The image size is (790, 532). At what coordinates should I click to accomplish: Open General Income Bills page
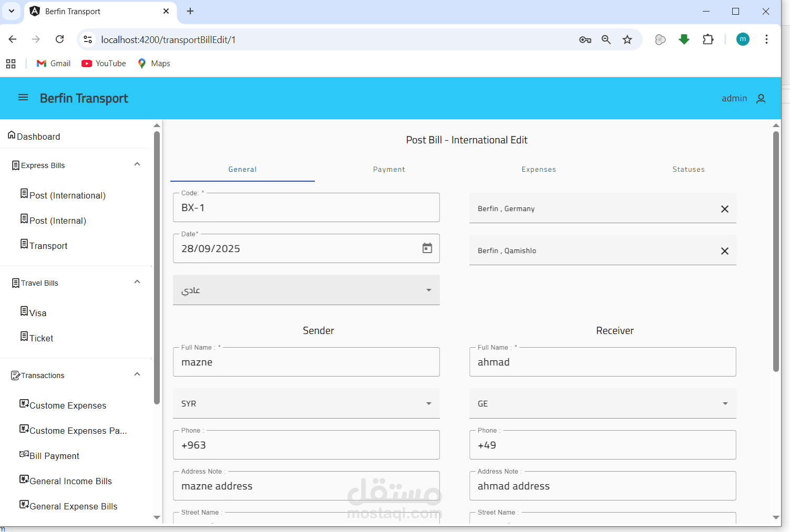(x=66, y=481)
